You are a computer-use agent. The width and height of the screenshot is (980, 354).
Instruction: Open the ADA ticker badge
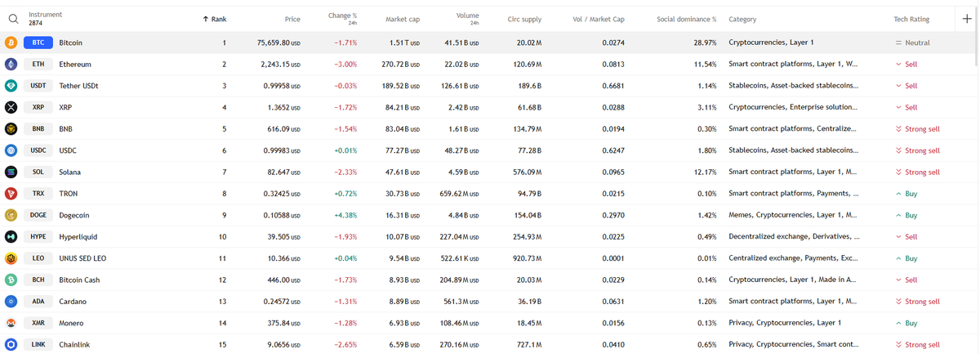point(38,302)
